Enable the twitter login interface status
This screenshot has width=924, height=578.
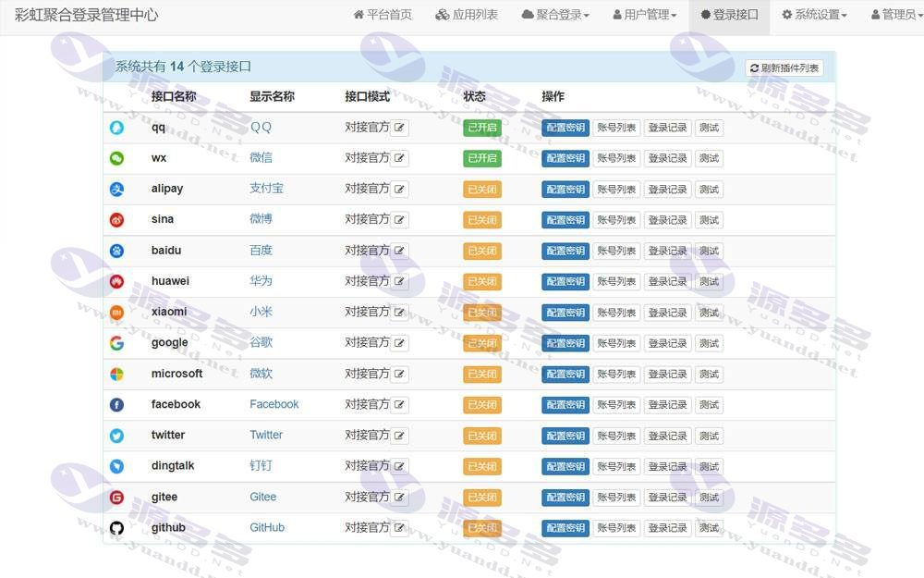482,436
